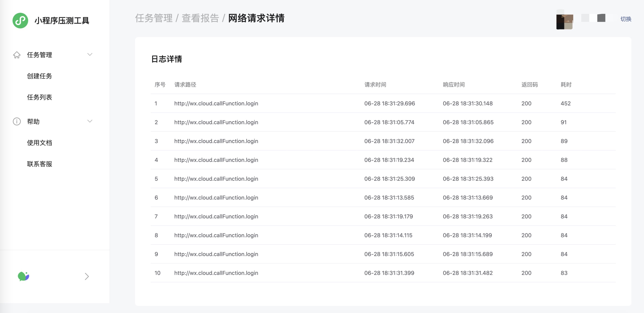Collapse the 帮助 menu chevron

pyautogui.click(x=90, y=121)
